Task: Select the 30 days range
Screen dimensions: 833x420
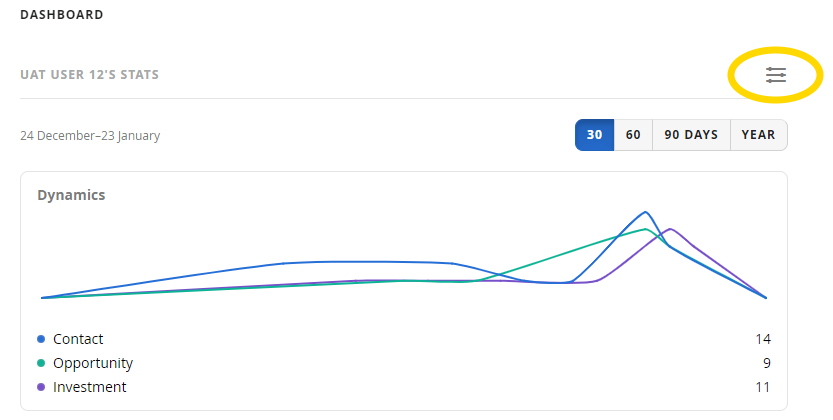Action: click(594, 135)
